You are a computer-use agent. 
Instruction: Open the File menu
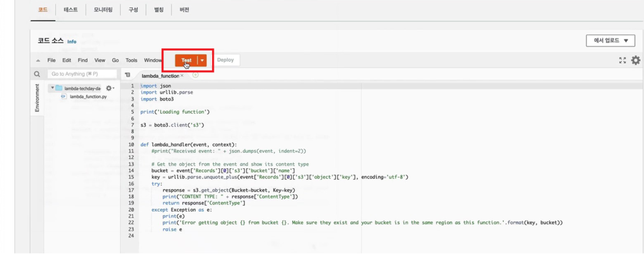click(x=52, y=60)
